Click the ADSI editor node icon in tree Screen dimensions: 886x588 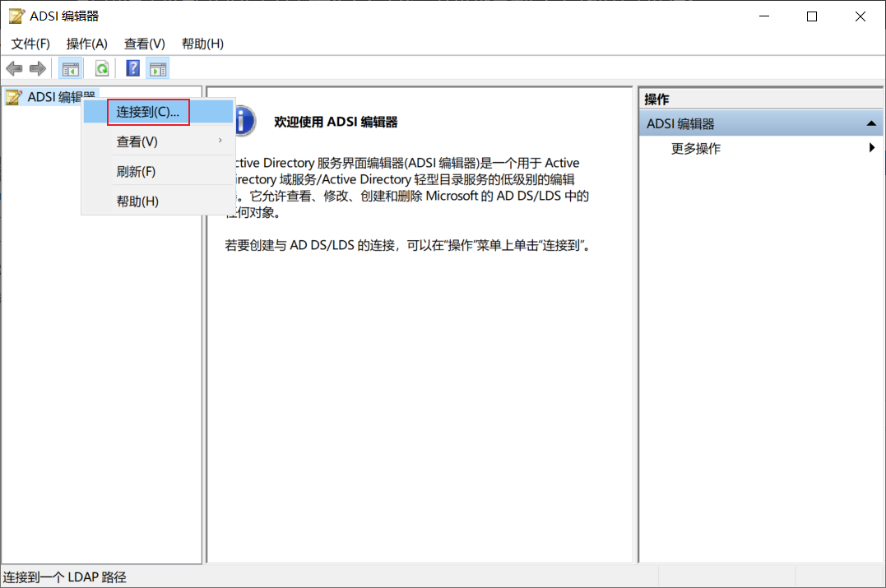(14, 97)
